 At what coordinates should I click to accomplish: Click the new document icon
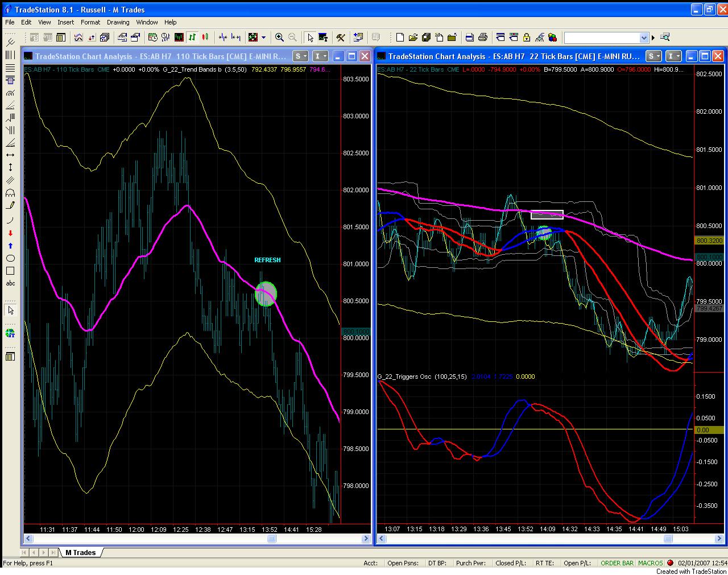coord(400,38)
